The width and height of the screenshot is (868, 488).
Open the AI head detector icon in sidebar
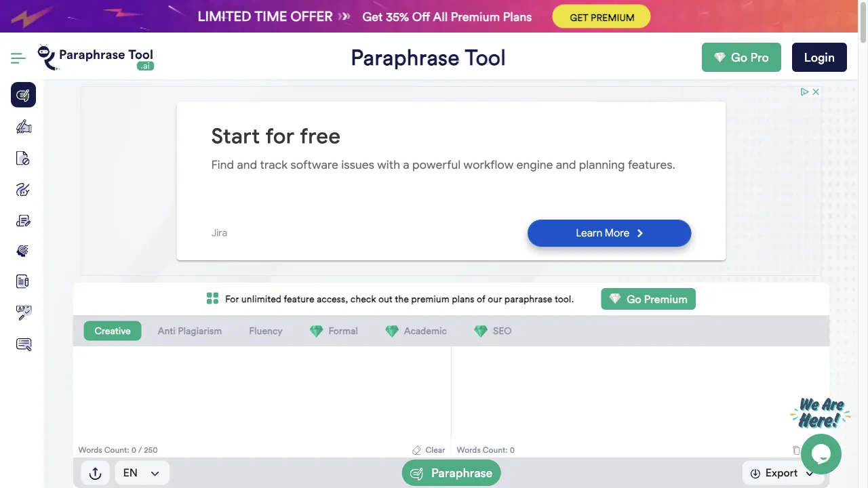pyautogui.click(x=23, y=251)
